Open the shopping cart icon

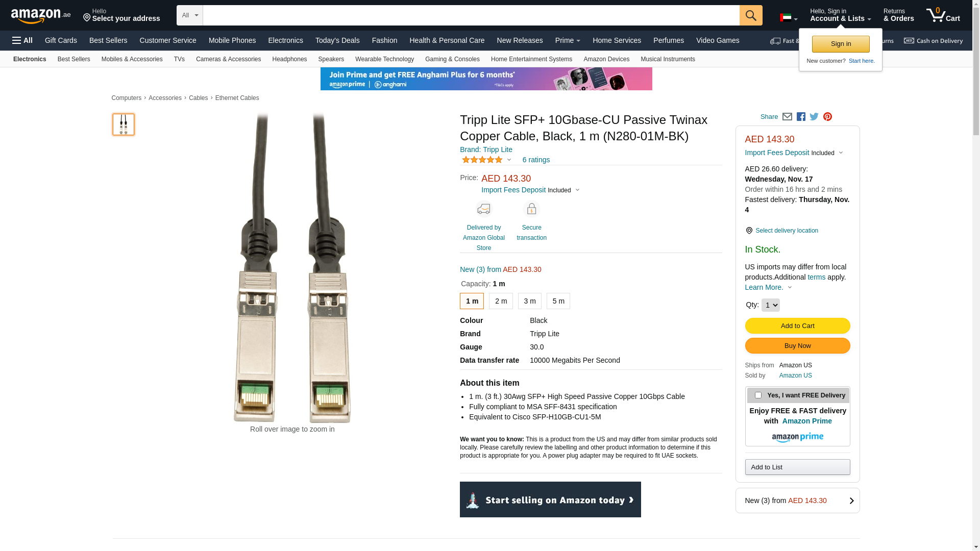[x=943, y=15]
